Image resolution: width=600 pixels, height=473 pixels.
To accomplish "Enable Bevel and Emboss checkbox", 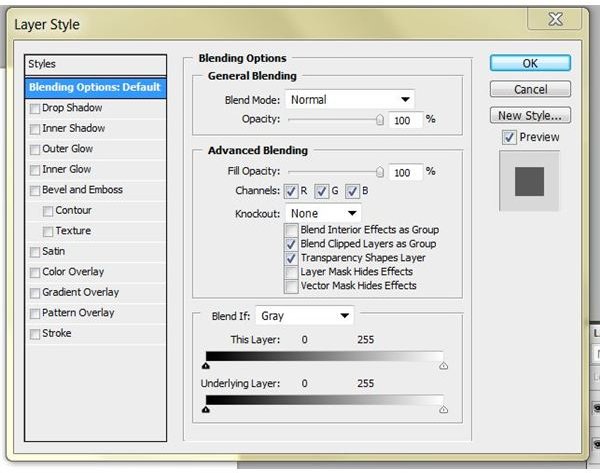I will (35, 190).
